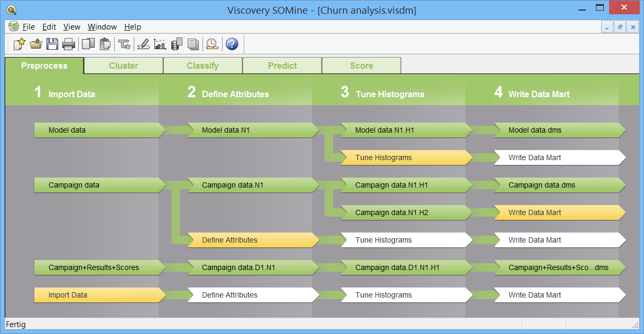This screenshot has height=334, width=644.
Task: Open the View menu
Action: pyautogui.click(x=72, y=27)
